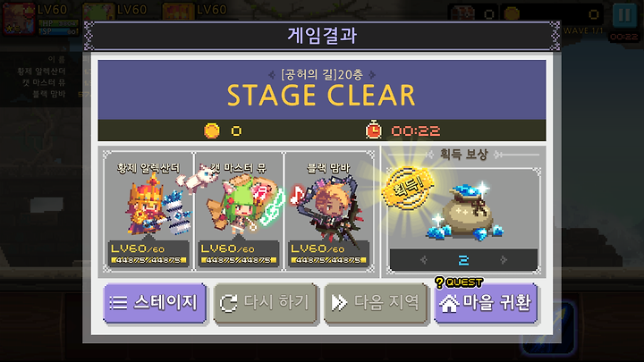This screenshot has width=644, height=362.
Task: Click the 게임결과 title bar
Action: pos(322,36)
